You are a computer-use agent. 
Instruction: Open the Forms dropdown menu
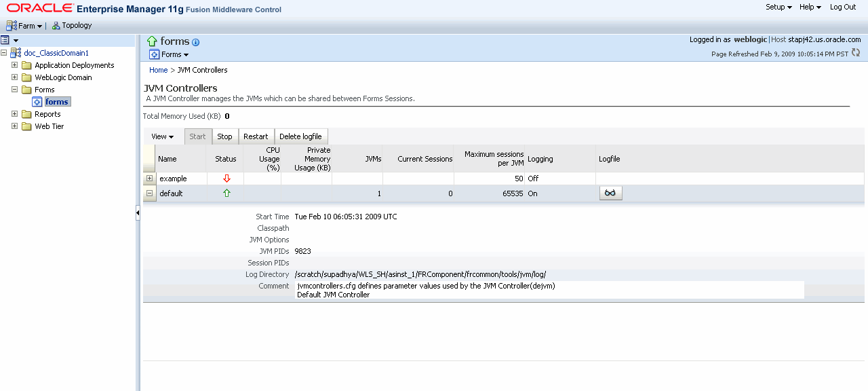(170, 54)
